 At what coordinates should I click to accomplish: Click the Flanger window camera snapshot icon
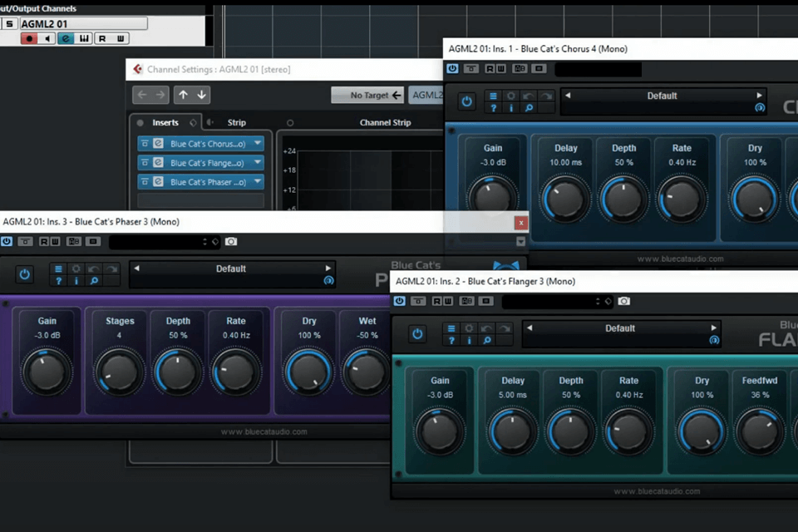coord(624,301)
